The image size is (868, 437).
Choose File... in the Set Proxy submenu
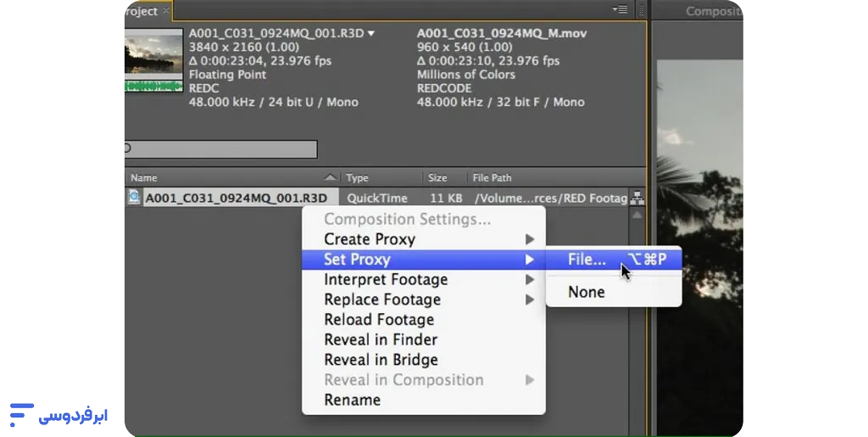[614, 259]
